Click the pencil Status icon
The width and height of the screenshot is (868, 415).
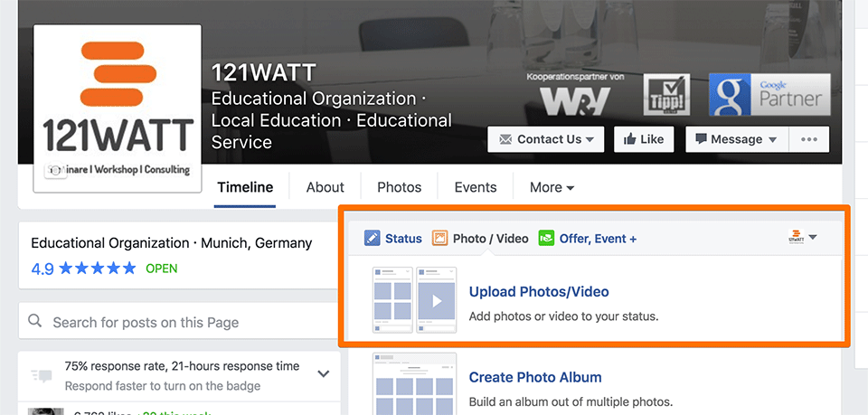372,239
